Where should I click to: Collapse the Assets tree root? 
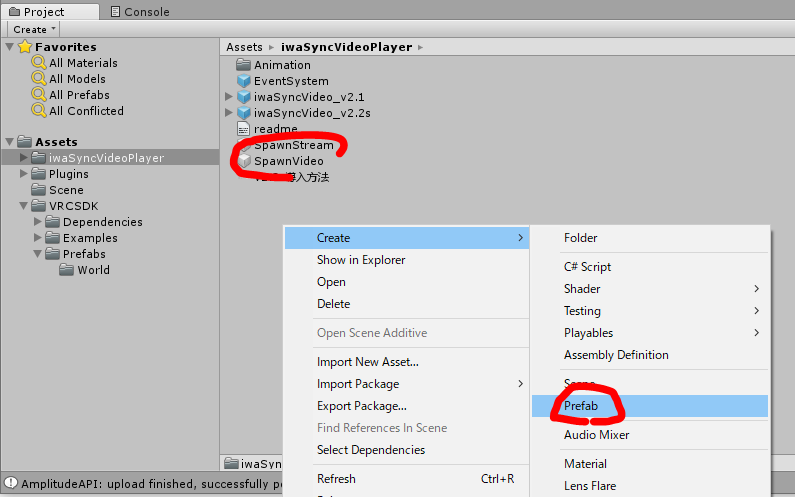pyautogui.click(x=10, y=142)
